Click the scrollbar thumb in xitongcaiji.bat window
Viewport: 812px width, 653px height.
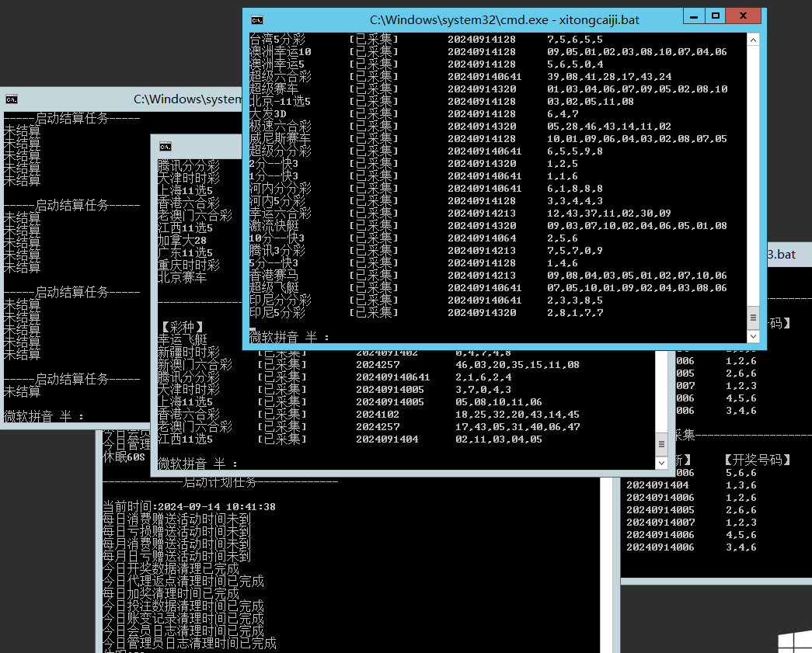pos(752,317)
